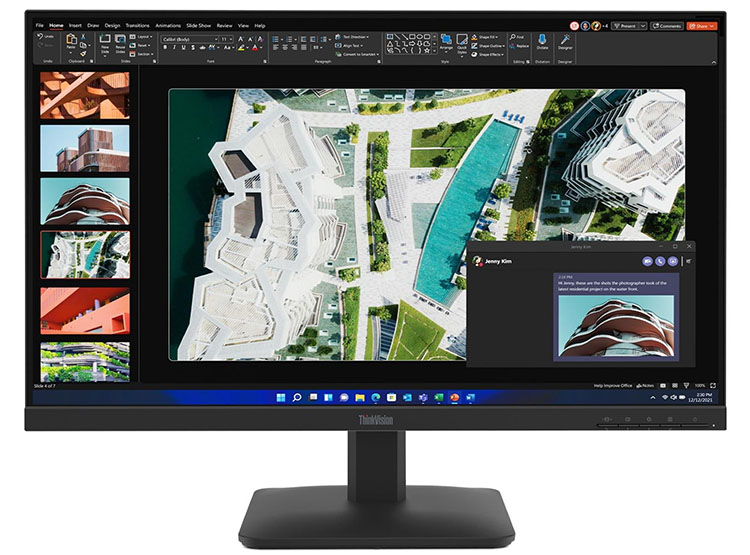The height and width of the screenshot is (555, 750).
Task: Toggle numbered list
Action: point(290,39)
